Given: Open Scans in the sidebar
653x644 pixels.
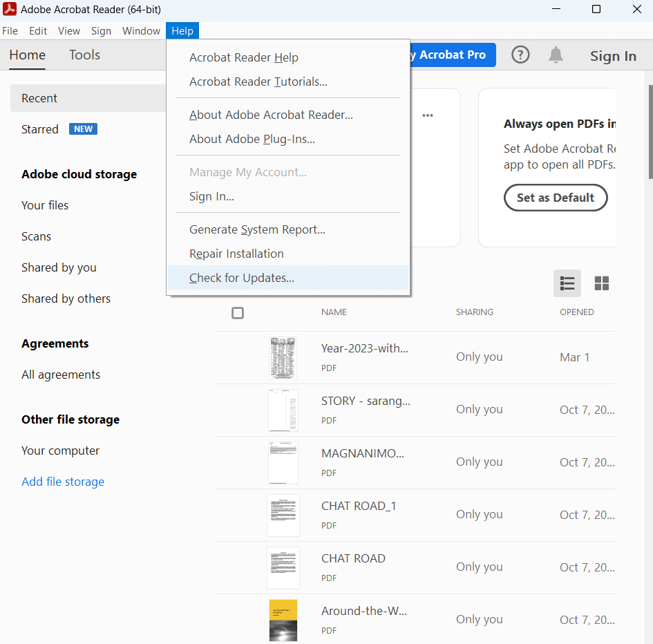Looking at the screenshot, I should pyautogui.click(x=36, y=236).
